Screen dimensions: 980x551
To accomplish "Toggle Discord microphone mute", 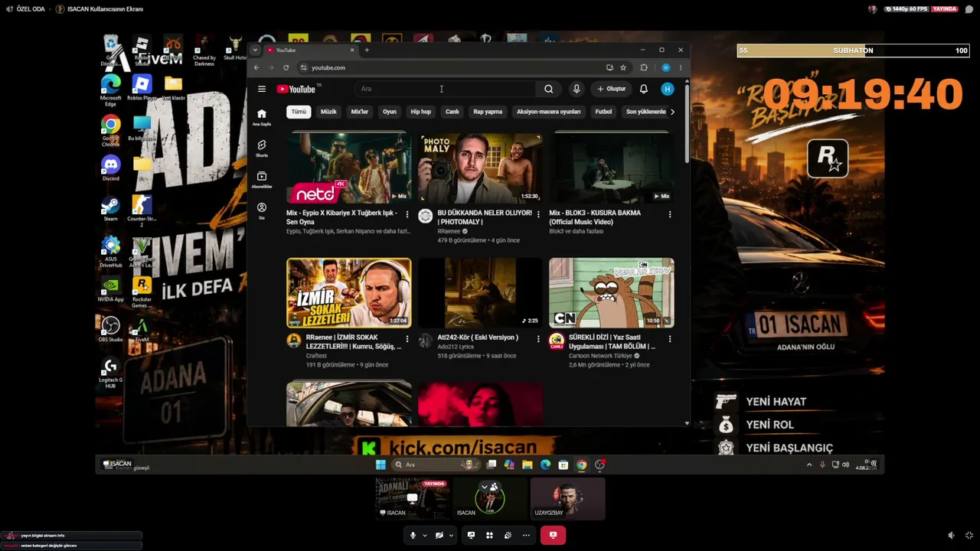I will pyautogui.click(x=413, y=536).
